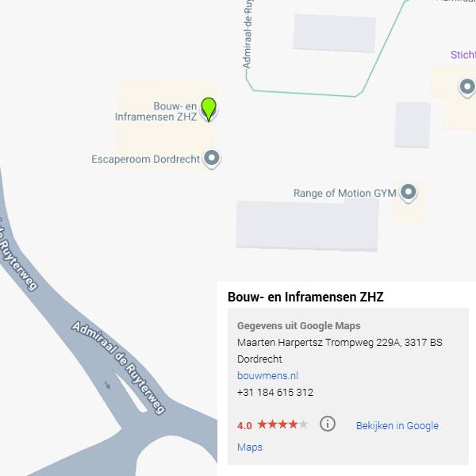
Task: Click the purple Sticht place label
Action: (463, 55)
